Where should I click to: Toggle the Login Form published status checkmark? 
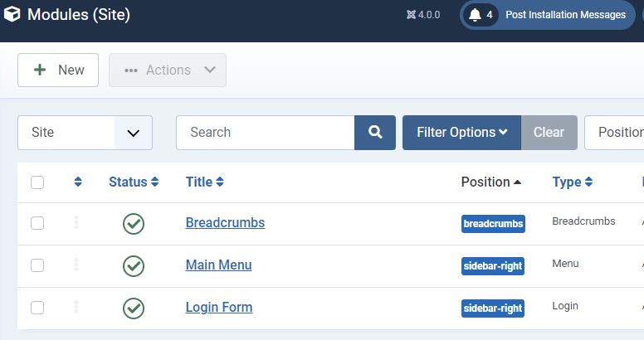coord(134,308)
